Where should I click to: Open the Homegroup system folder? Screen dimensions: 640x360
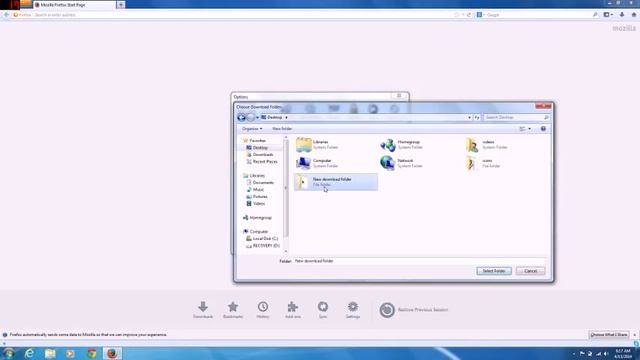(402, 144)
